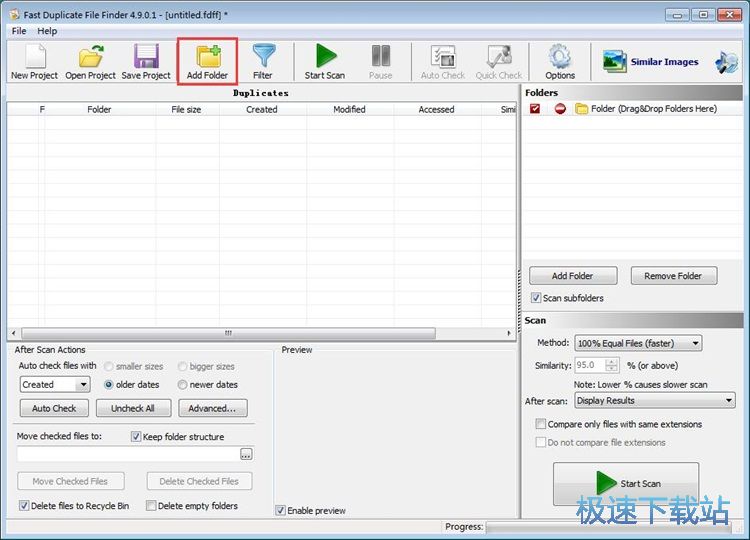The width and height of the screenshot is (750, 540).
Task: Open the Help menu
Action: (x=47, y=31)
